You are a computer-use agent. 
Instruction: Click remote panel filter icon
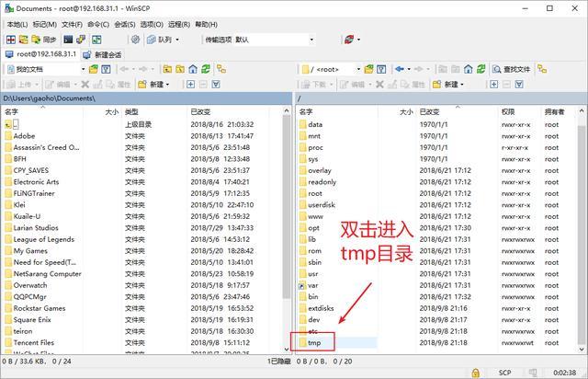coord(381,69)
